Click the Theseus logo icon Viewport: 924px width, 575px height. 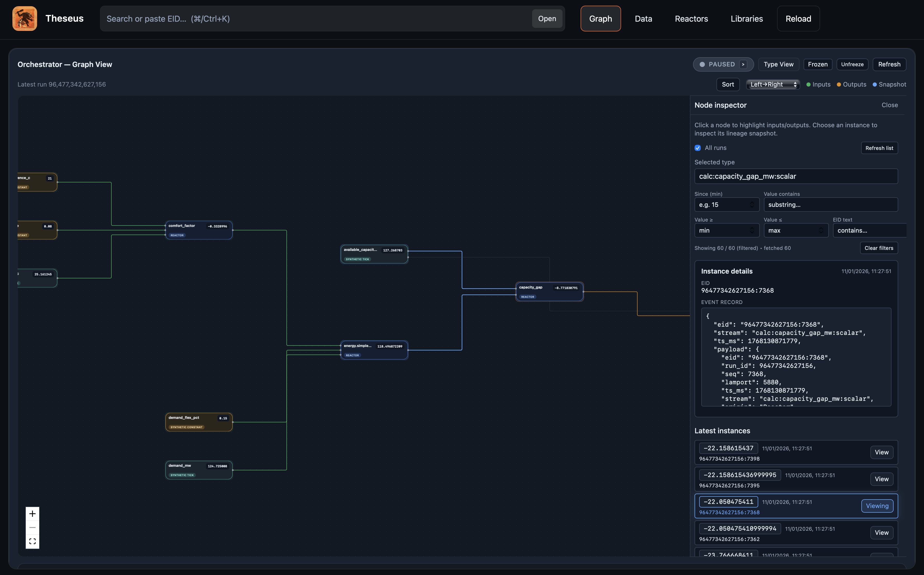click(x=24, y=18)
